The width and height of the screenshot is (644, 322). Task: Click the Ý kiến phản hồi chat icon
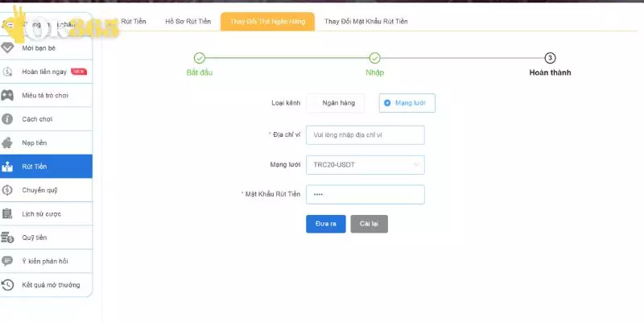point(8,261)
